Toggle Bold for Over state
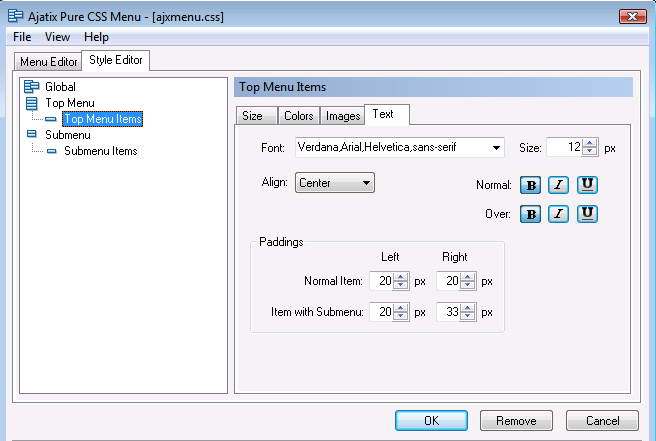The image size is (656, 441). (x=530, y=214)
